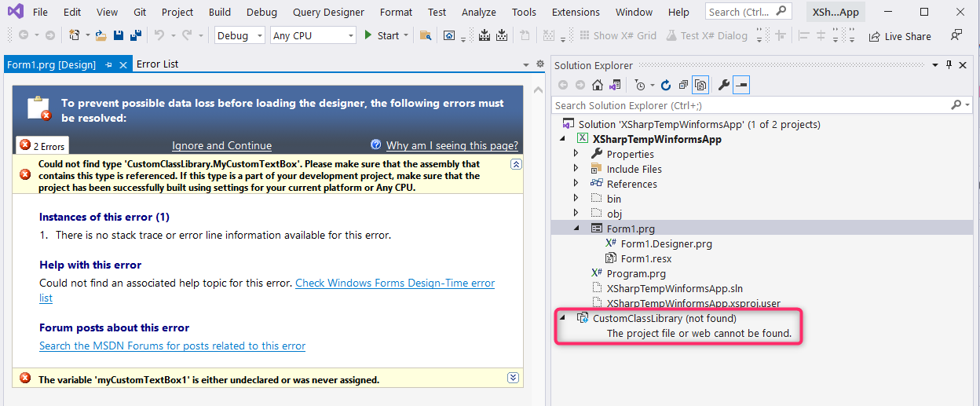
Task: Open the Debug configuration dropdown
Action: pos(240,35)
